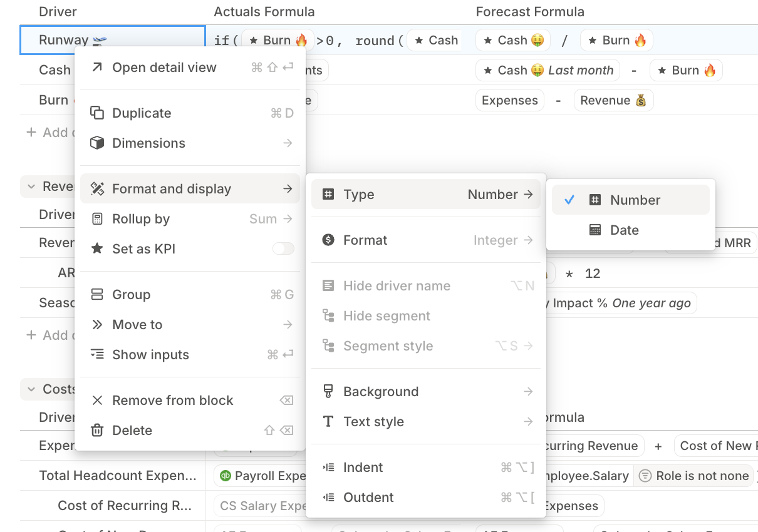The image size is (758, 532).
Task: Click the Runway driver name cell
Action: pyautogui.click(x=113, y=40)
